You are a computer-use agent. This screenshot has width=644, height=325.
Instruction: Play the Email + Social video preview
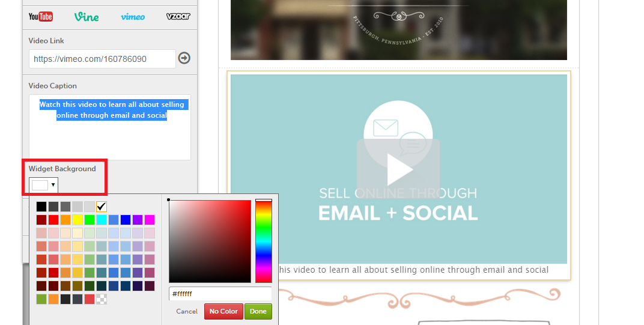(399, 169)
